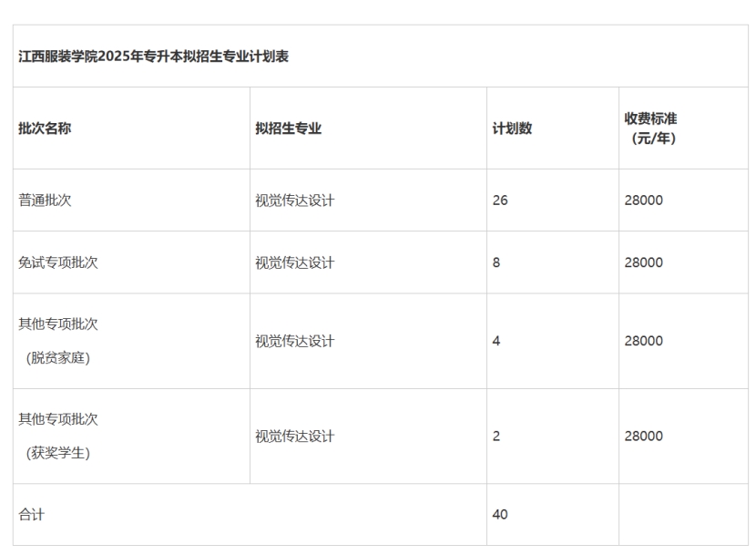Click the total value 40

point(500,515)
